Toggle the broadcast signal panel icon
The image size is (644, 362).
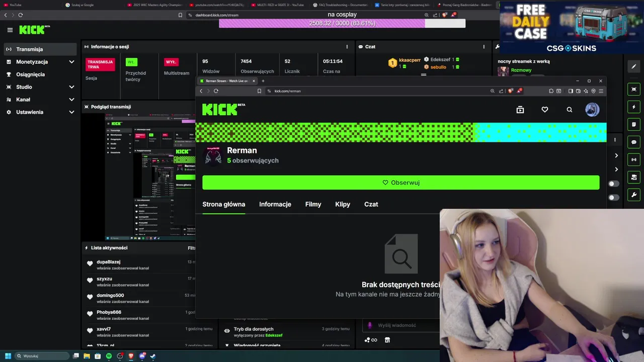click(634, 159)
